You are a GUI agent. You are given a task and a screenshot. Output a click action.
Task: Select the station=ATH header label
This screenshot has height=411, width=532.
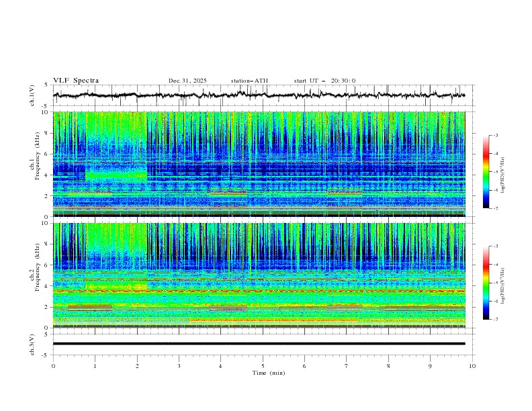[x=249, y=81]
